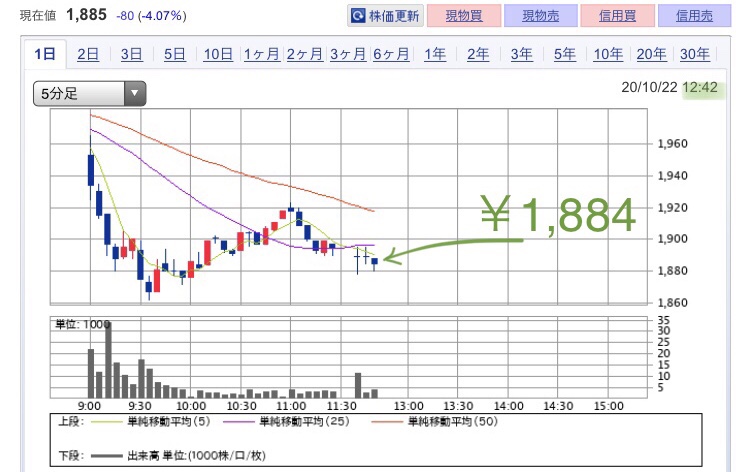This screenshot has height=472, width=736.
Task: Switch to the 3ヶ月 chart tab
Action: [348, 54]
